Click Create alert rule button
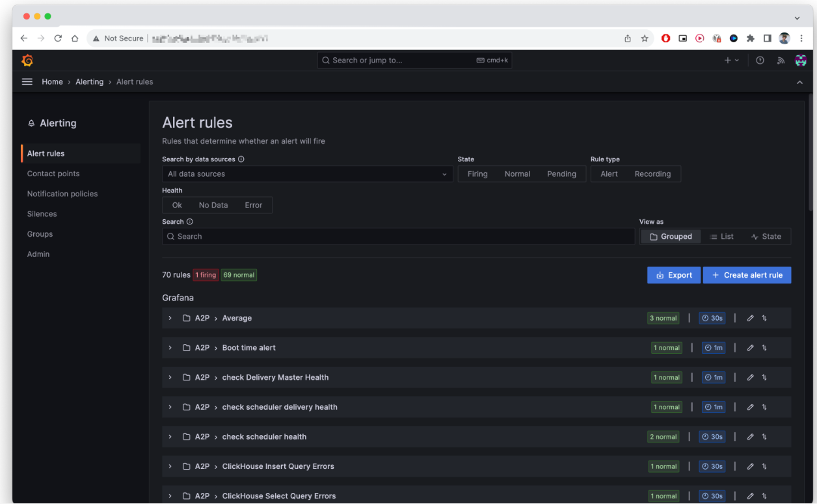The height and width of the screenshot is (504, 817). [x=747, y=275]
